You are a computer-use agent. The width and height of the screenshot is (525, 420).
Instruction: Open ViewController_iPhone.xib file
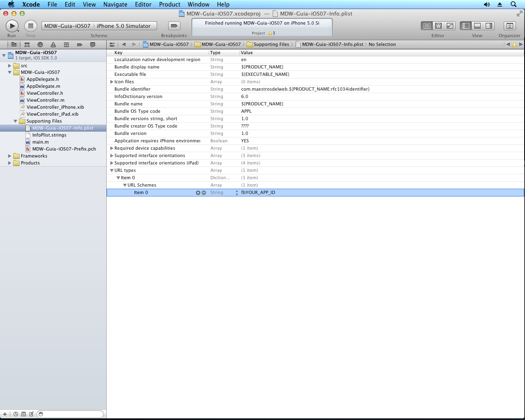point(55,107)
